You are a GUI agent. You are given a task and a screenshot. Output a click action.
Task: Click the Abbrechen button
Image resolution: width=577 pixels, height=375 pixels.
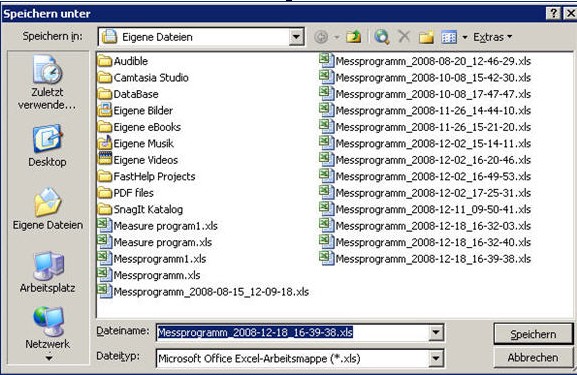click(533, 358)
